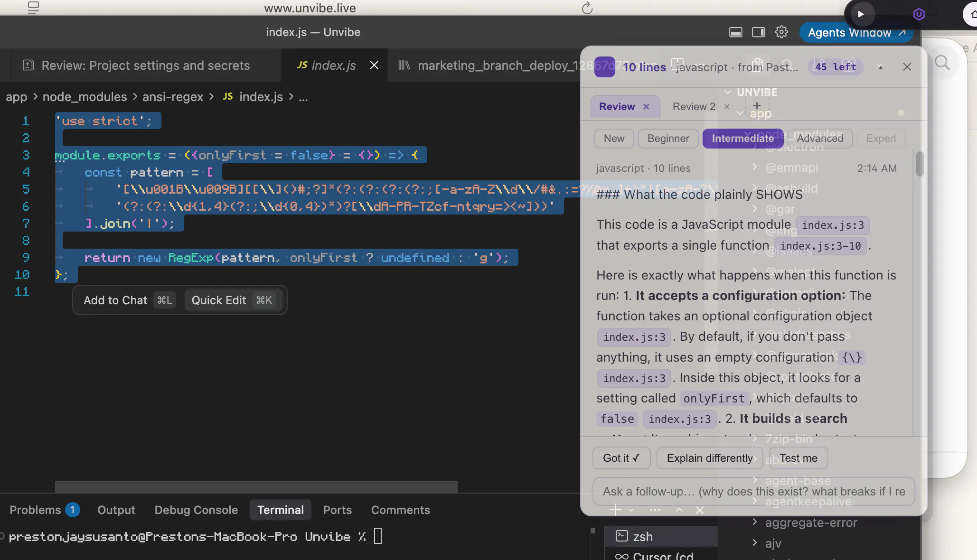
Task: Click the editor horizontal scrollbar
Action: coord(256,486)
